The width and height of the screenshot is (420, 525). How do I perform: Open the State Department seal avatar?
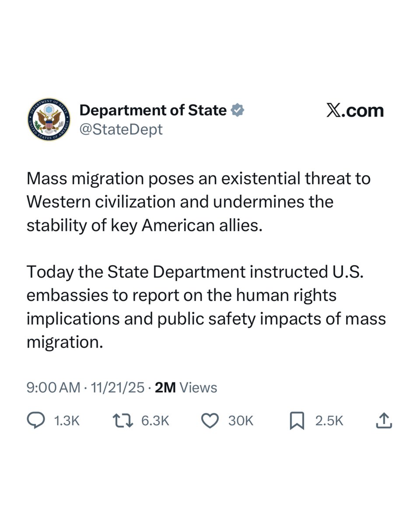[49, 119]
